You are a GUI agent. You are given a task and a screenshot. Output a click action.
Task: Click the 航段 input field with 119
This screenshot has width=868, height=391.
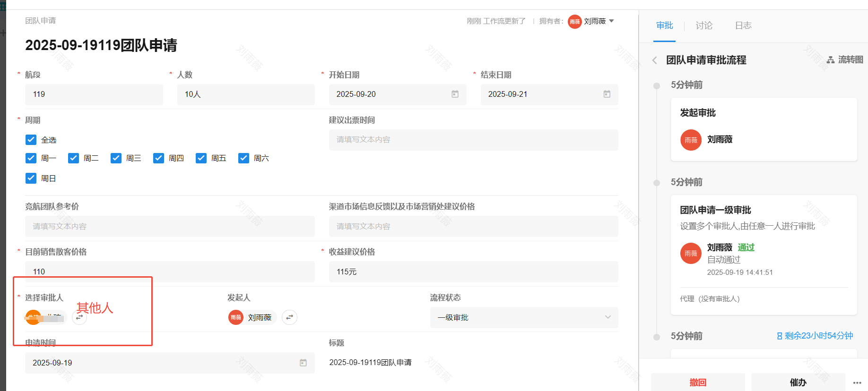coord(94,94)
